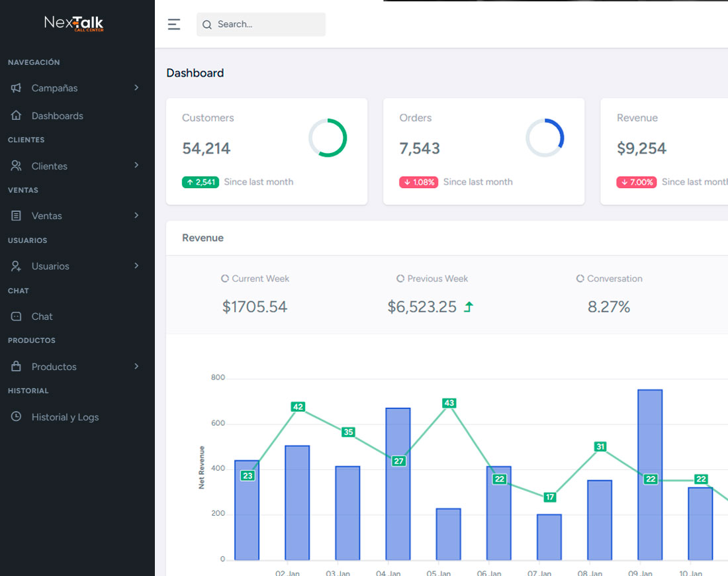Click the NAVEGACIÓN section header

tap(34, 62)
